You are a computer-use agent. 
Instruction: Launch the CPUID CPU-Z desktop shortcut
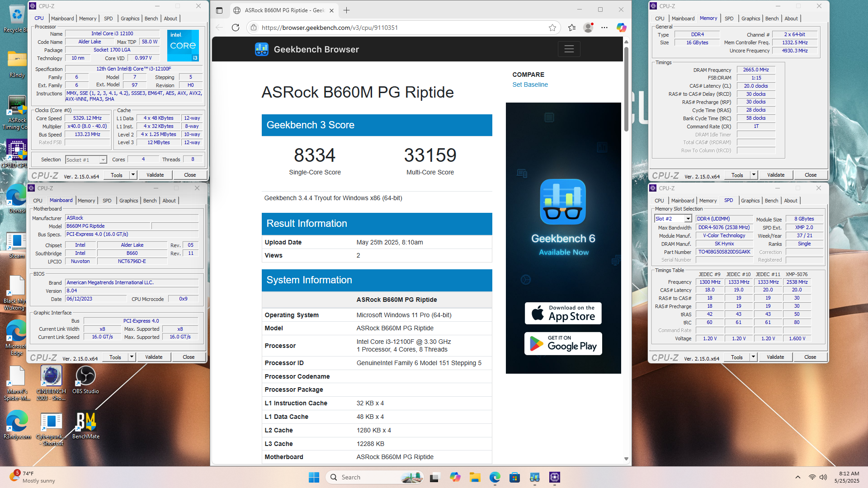click(x=17, y=154)
